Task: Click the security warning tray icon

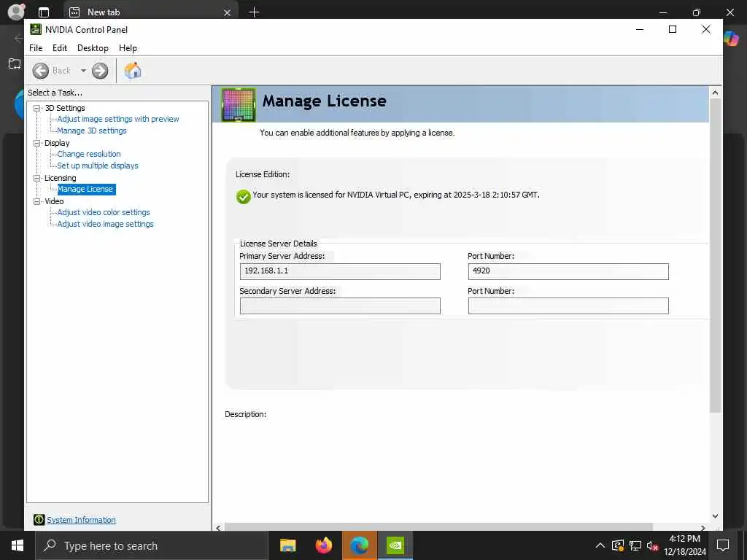Action: pos(617,545)
